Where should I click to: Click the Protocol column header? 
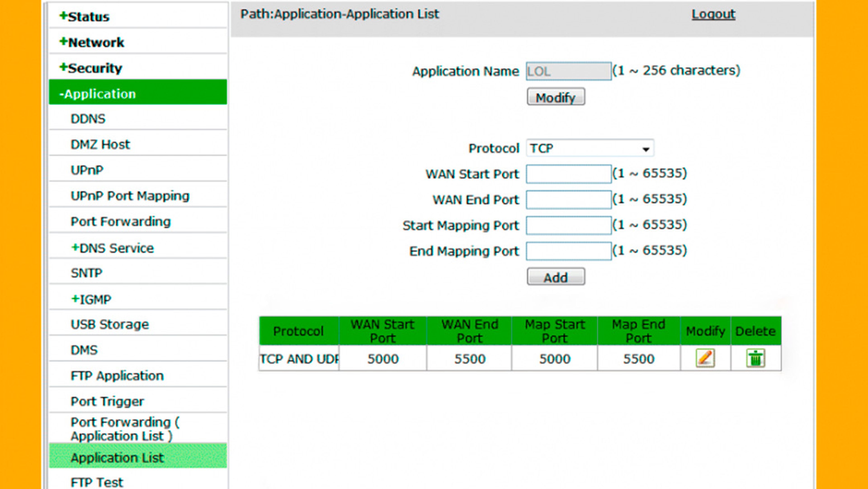tap(299, 331)
